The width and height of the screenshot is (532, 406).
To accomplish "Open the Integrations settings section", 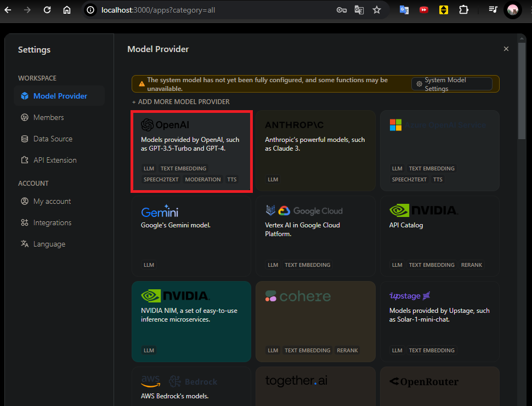I will tap(59, 222).
